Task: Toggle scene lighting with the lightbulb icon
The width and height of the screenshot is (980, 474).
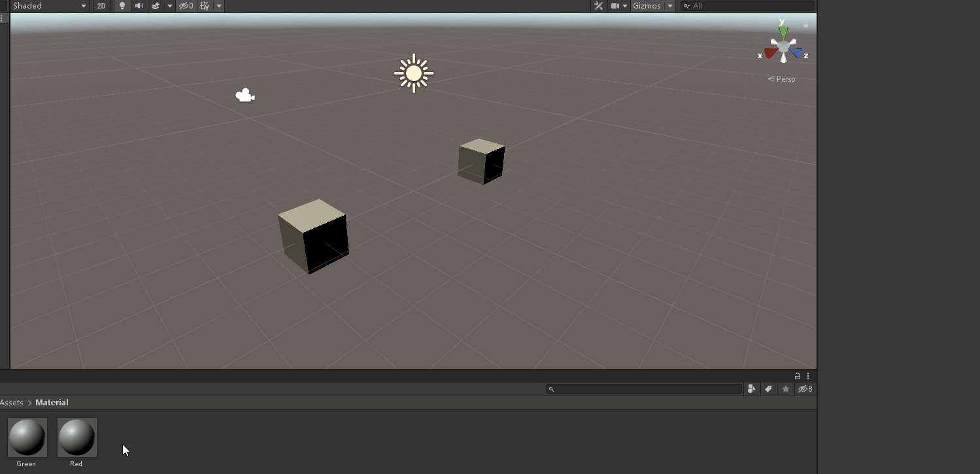Action: pyautogui.click(x=122, y=6)
